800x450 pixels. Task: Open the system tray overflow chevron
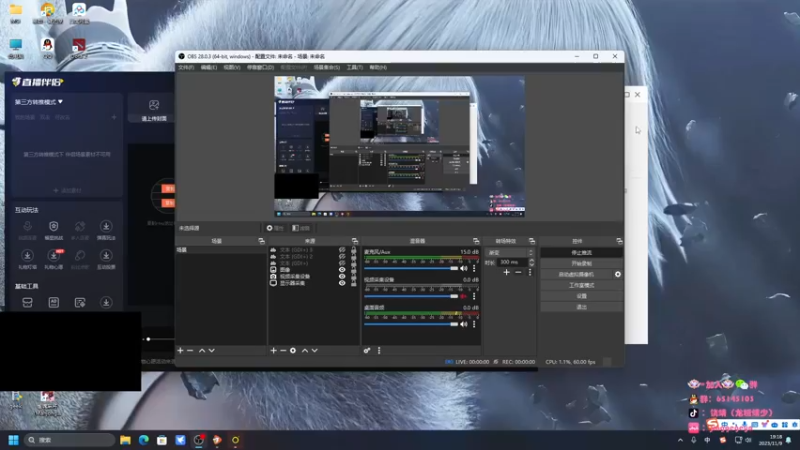680,440
